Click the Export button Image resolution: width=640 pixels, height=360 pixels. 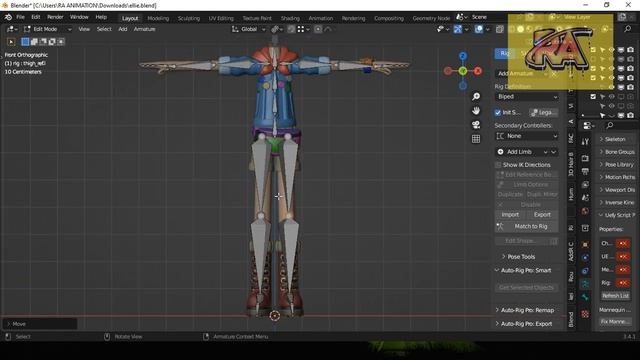pyautogui.click(x=542, y=215)
